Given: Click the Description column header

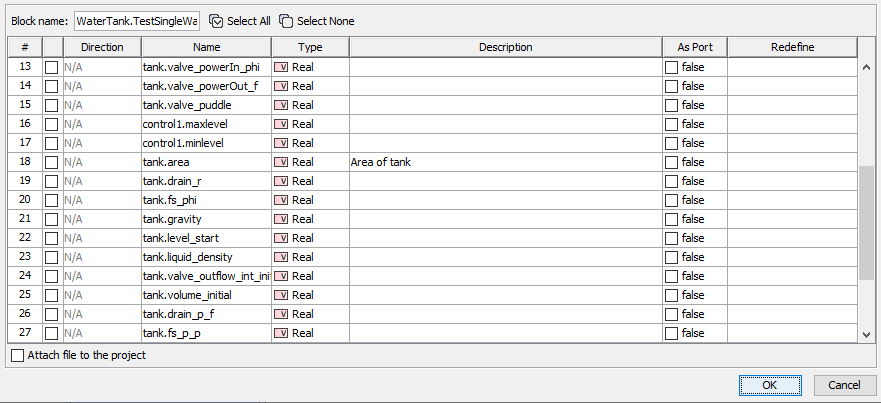Looking at the screenshot, I should point(505,47).
